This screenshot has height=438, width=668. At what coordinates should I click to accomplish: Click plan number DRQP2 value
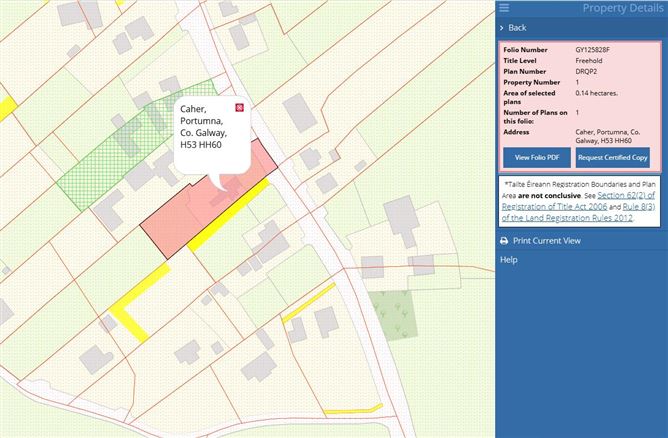(x=586, y=72)
